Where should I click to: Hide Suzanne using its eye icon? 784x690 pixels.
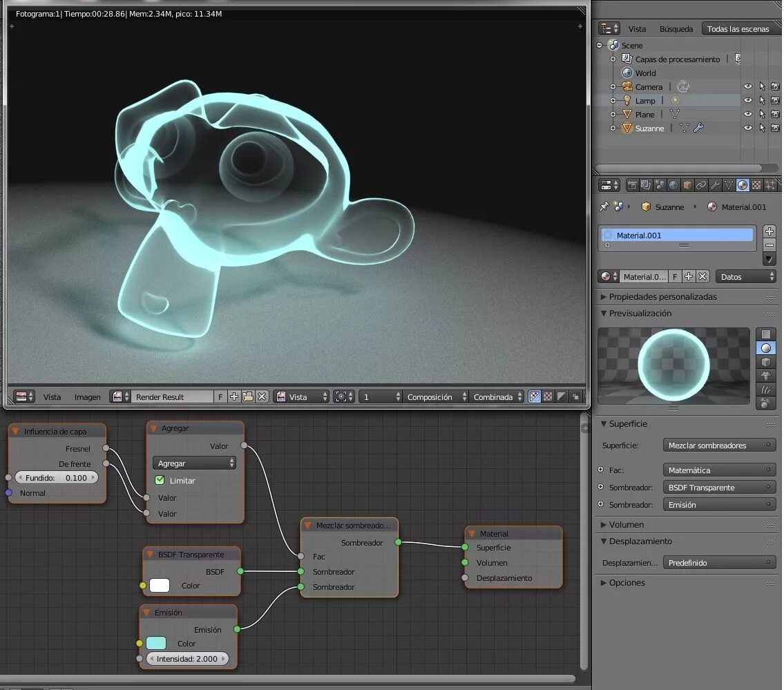[x=747, y=128]
